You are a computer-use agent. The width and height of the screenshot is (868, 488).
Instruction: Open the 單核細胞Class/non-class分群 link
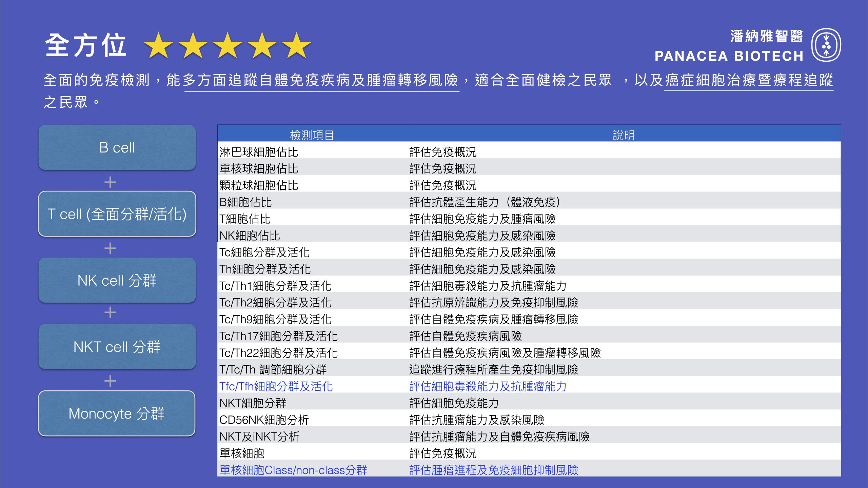pyautogui.click(x=293, y=470)
